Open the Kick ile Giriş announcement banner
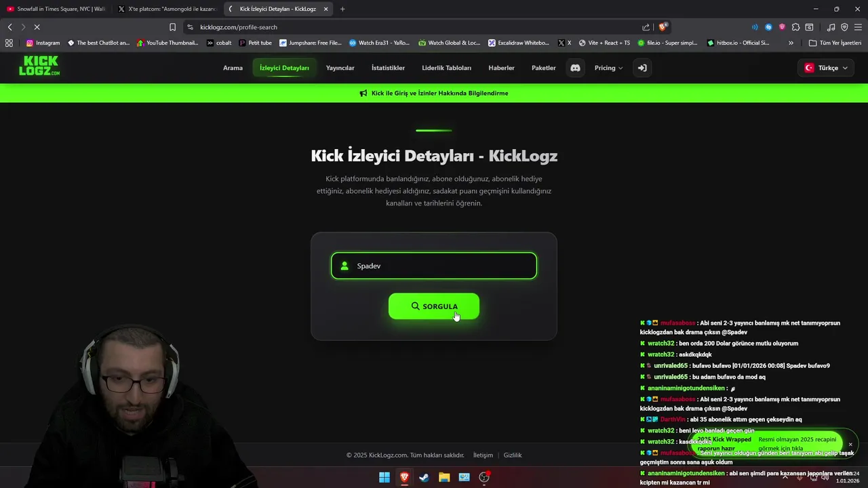Screen dimensions: 868x488 point(434,93)
